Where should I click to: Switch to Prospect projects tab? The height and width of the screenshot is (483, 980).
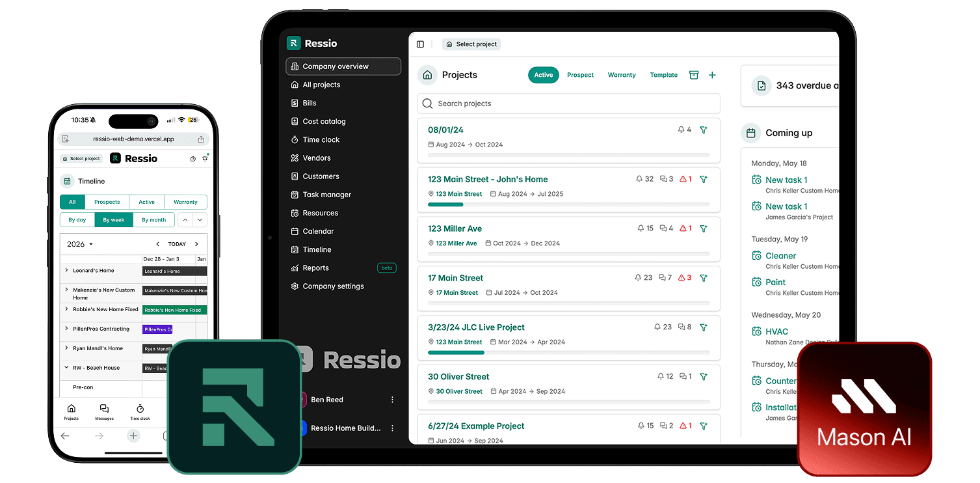(x=580, y=75)
